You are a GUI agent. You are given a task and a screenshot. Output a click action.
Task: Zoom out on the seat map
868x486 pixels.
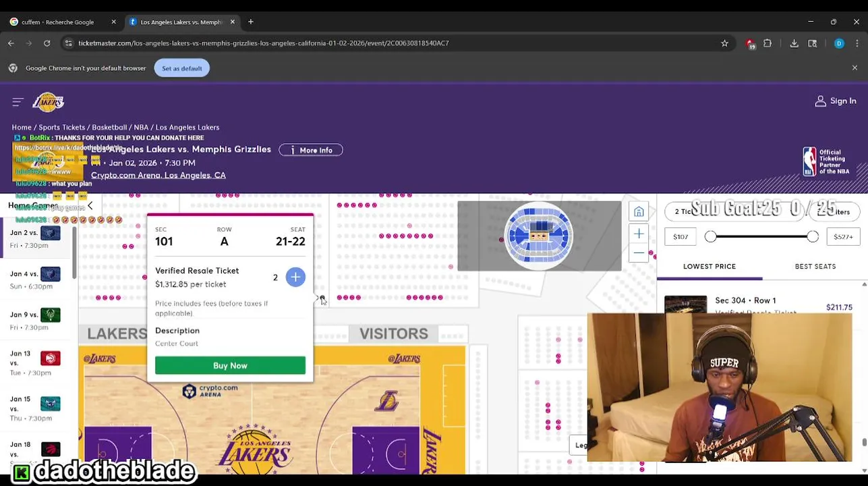[x=639, y=252]
